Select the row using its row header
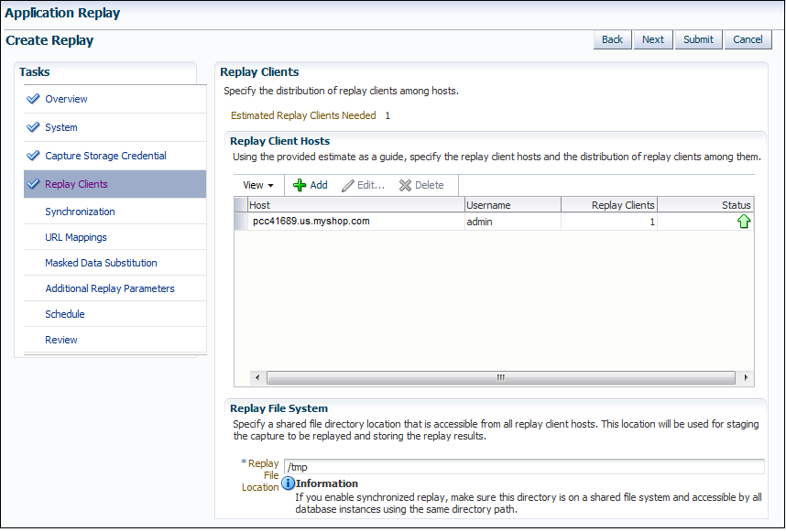 pyautogui.click(x=241, y=222)
